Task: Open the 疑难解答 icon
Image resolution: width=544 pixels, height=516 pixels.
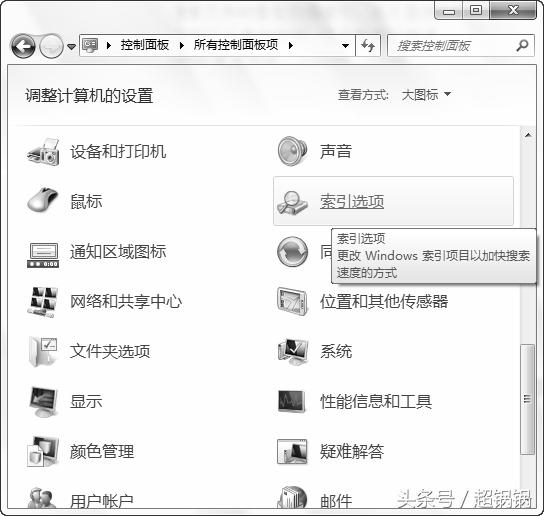Action: pyautogui.click(x=292, y=451)
